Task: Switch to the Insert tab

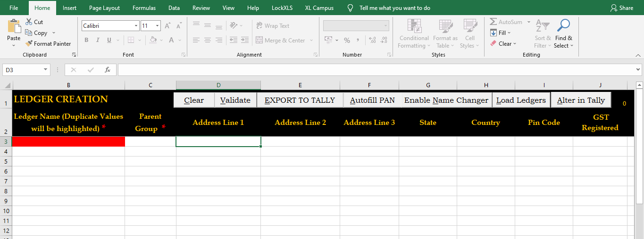Action: point(69,8)
